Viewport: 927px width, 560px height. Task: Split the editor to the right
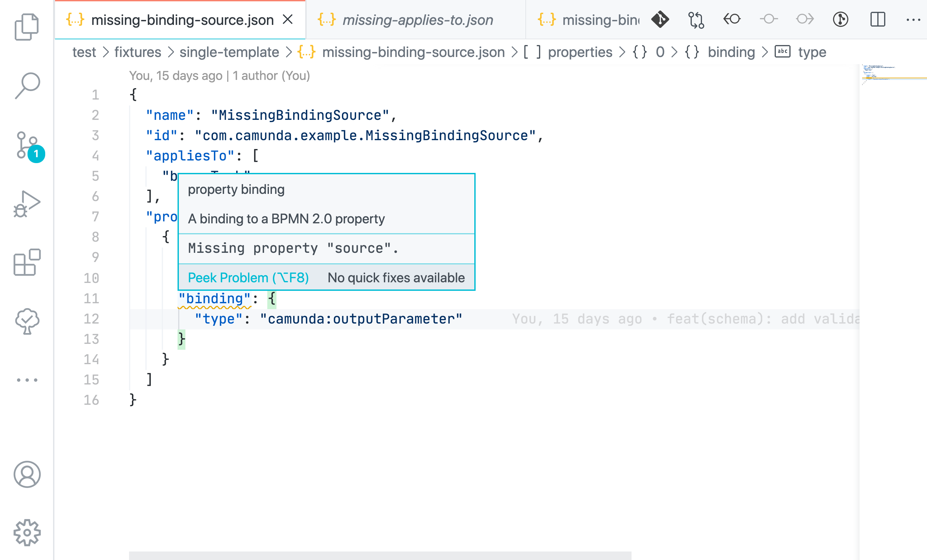pos(877,20)
